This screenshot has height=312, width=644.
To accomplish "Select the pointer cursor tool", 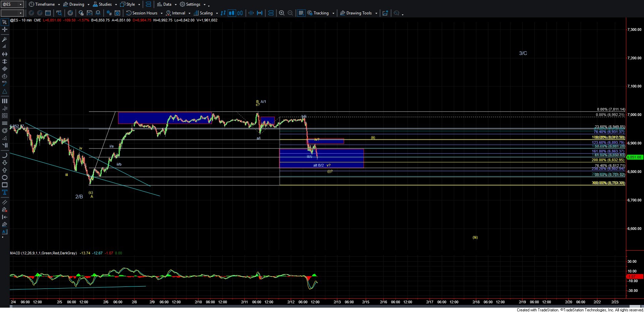I will pos(5,22).
